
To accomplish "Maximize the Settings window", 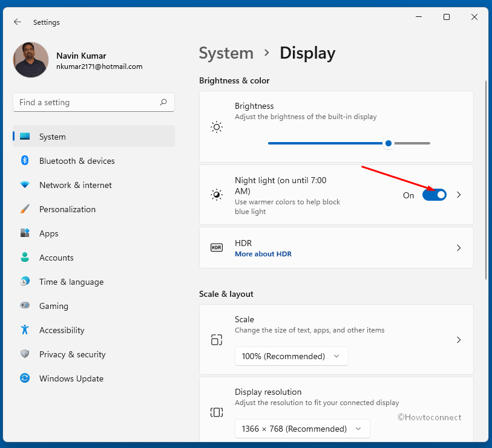I will click(447, 17).
